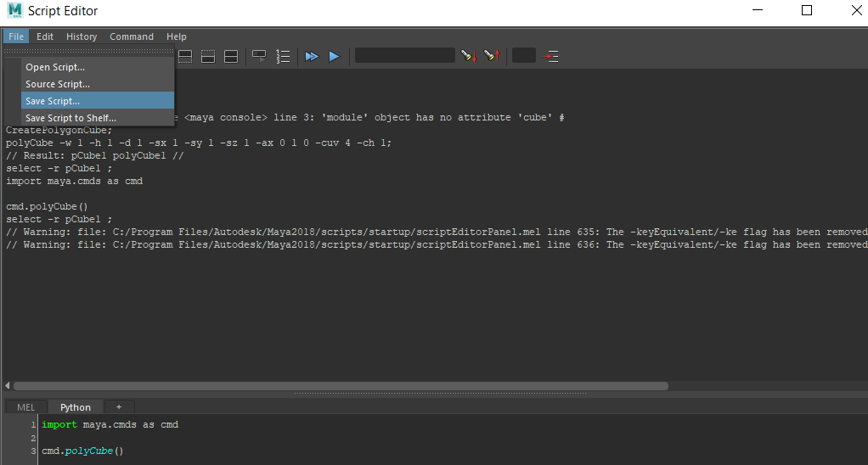
Task: Choose Save Script to Shelf... entry
Action: [x=98, y=118]
